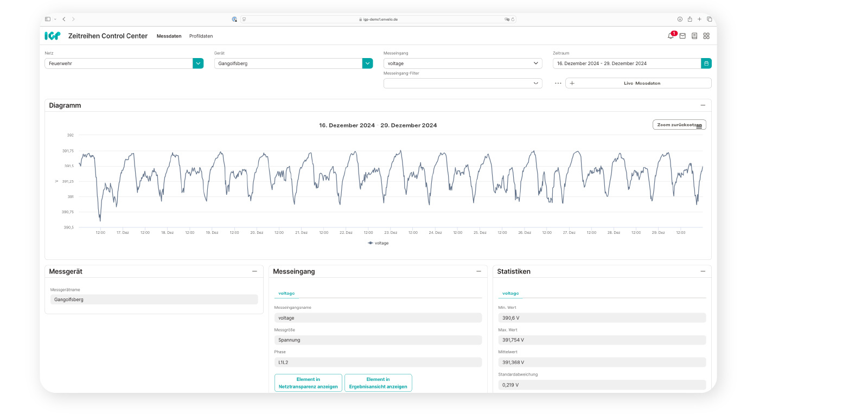This screenshot has height=420, width=868.
Task: Click the reader view icon in address bar
Action: 244,19
